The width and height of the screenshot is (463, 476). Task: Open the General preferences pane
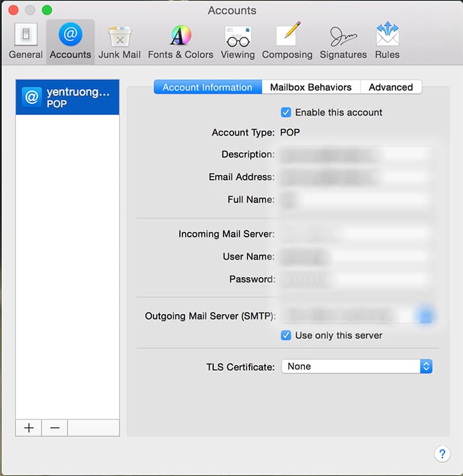(26, 41)
